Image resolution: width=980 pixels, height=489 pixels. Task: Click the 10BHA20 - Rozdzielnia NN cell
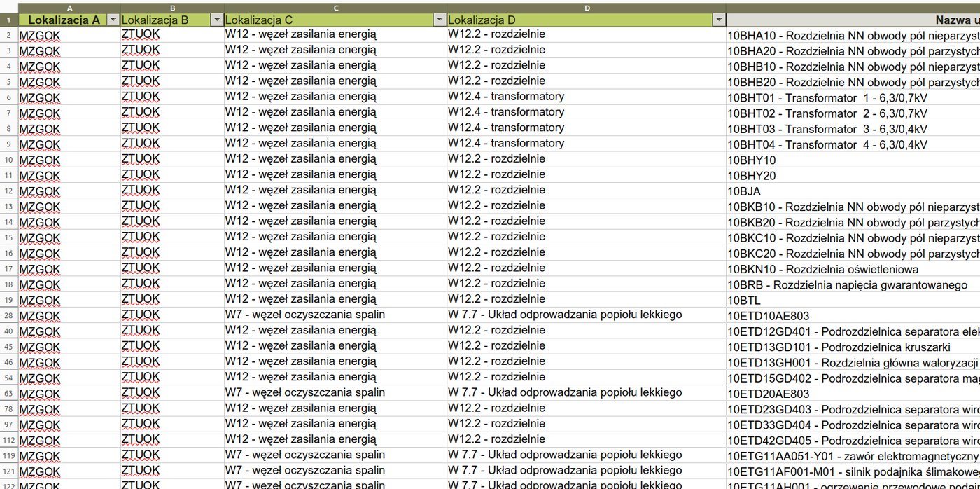(853, 50)
